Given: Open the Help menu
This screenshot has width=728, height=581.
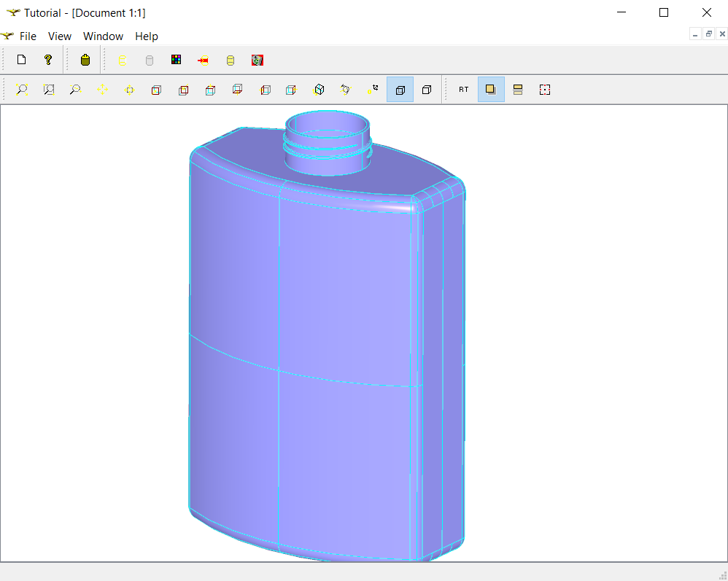Looking at the screenshot, I should click(146, 36).
